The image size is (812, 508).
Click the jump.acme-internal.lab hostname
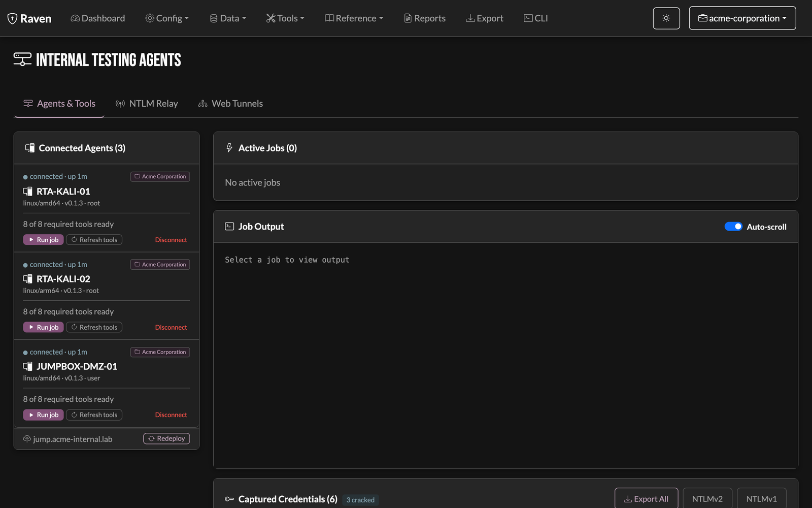pos(73,439)
